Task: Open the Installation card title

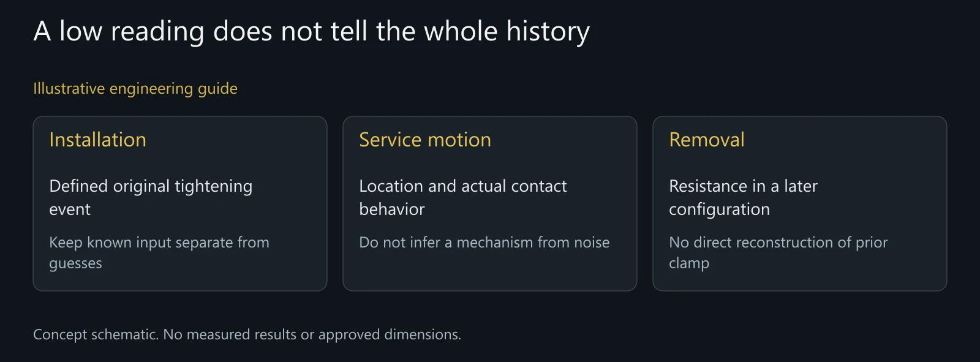Action: click(97, 140)
